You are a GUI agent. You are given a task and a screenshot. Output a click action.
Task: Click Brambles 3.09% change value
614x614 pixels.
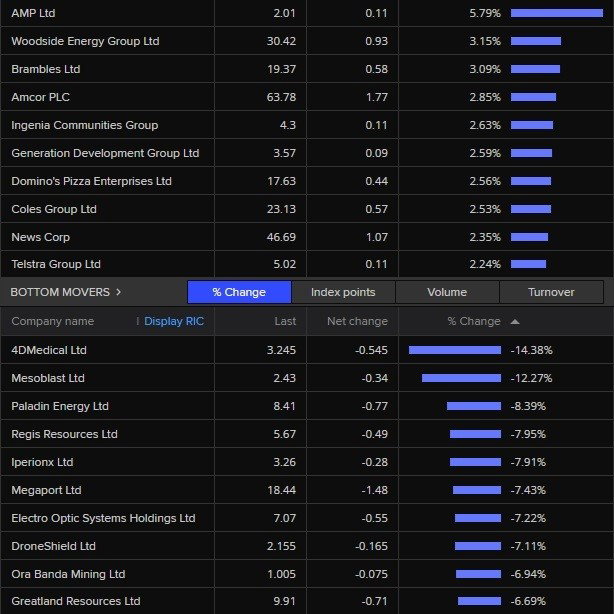tap(485, 69)
